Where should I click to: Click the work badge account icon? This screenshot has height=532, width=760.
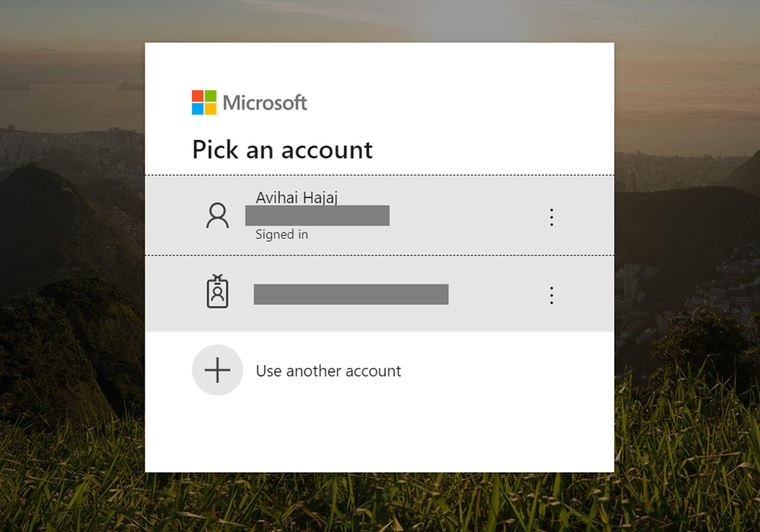[x=217, y=292]
